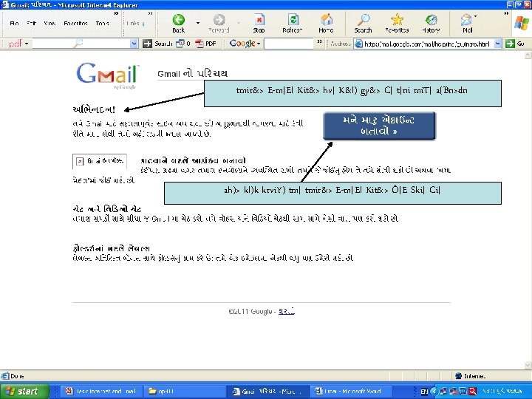Refresh the current page
Screen dimensions: 532x399
[292, 23]
